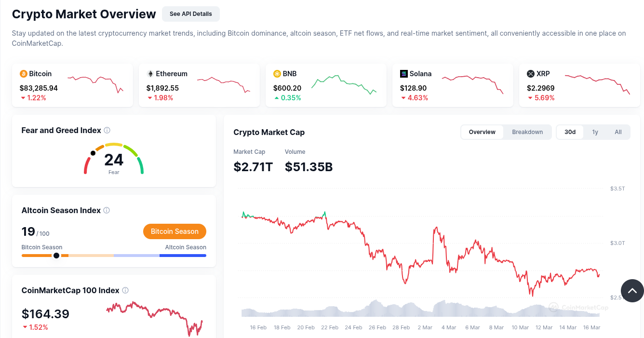Open Altcoin Season Index info icon

pos(107,210)
